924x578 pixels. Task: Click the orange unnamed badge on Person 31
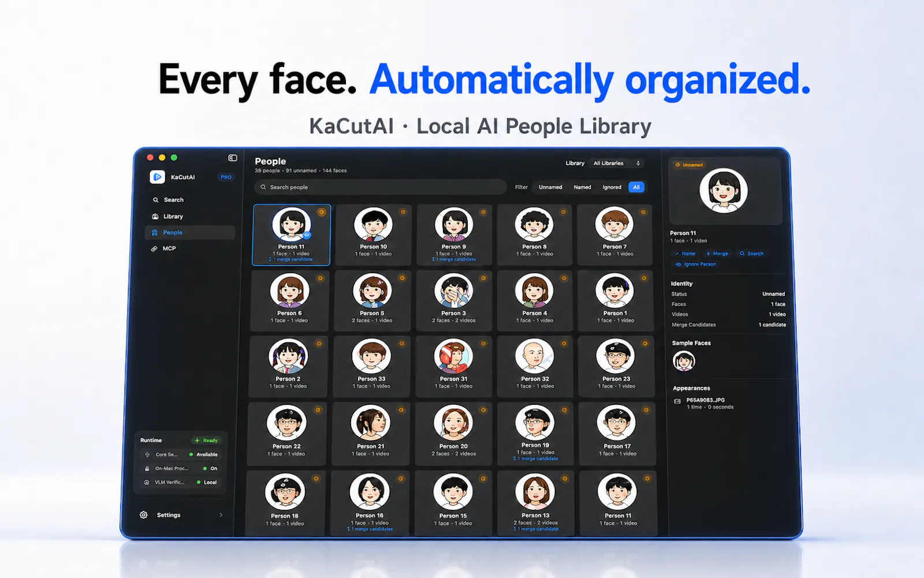click(483, 344)
